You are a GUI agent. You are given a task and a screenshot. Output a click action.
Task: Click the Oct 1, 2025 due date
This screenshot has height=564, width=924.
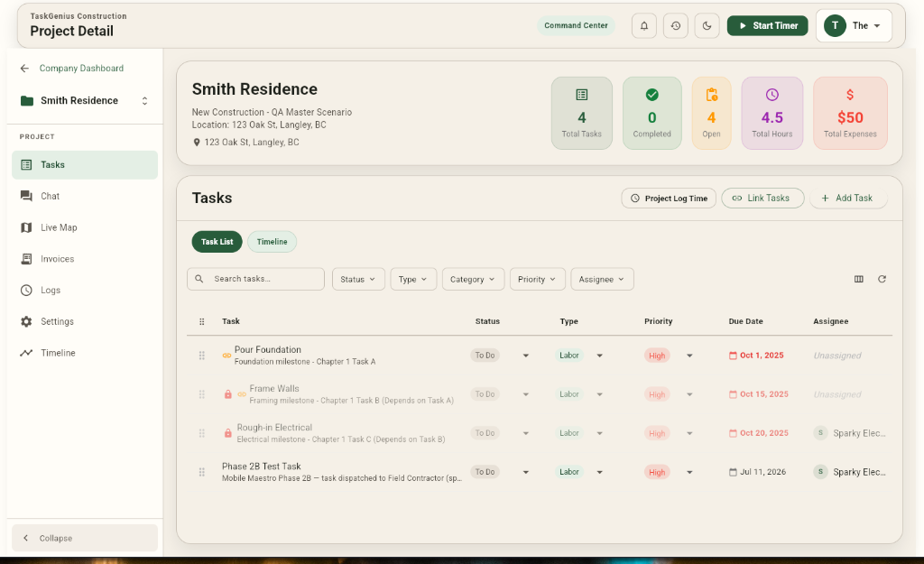point(756,356)
